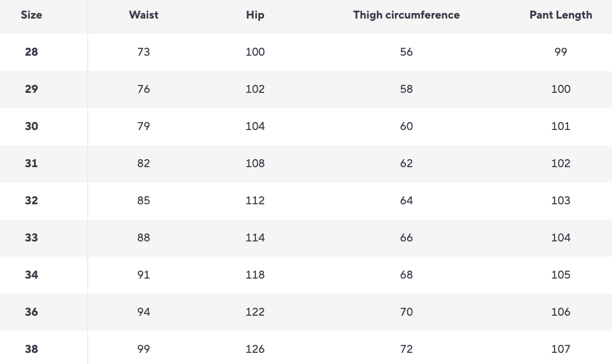Viewport: 612px width, 364px height.
Task: Click the waist value 91 for size 34
Action: 143,275
